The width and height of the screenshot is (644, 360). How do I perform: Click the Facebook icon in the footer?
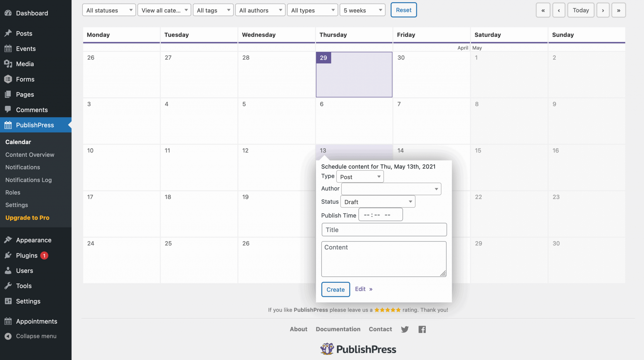pyautogui.click(x=422, y=329)
